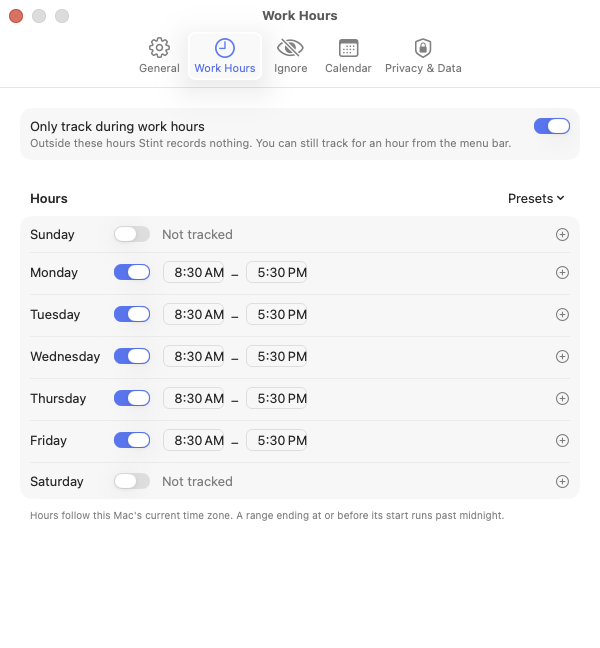Add extra hours range on Tuesday

(x=562, y=314)
